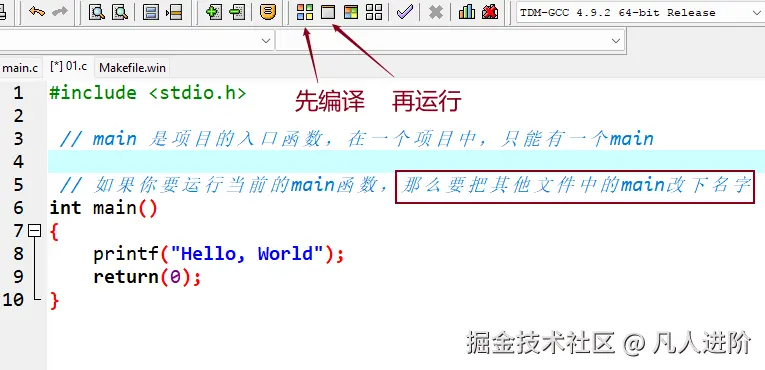The height and width of the screenshot is (370, 765).
Task: Open Profile Analysis bar chart icon
Action: click(467, 12)
